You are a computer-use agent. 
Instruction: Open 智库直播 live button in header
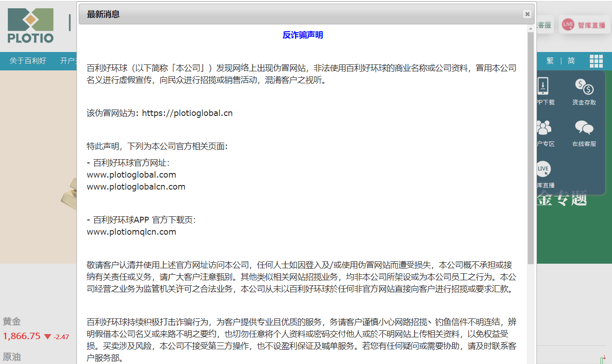(584, 25)
